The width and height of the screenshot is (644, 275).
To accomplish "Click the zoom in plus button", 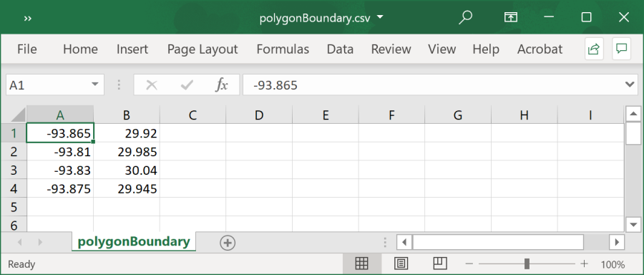I will 584,264.
